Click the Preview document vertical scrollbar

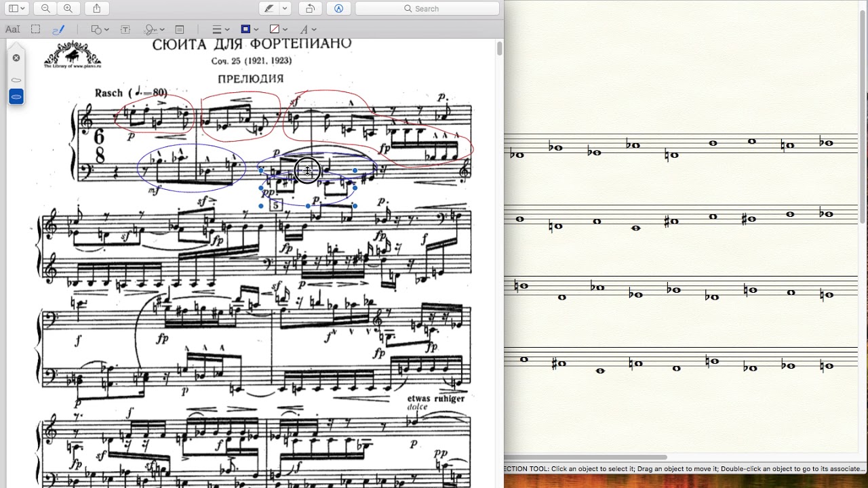[500, 49]
